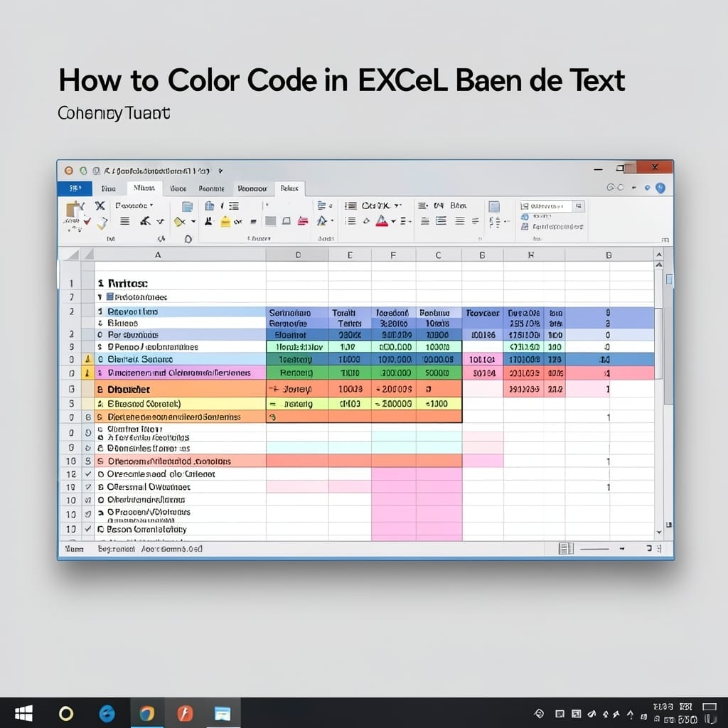Open the font color dropdown arrow
The image size is (728, 728).
[393, 222]
